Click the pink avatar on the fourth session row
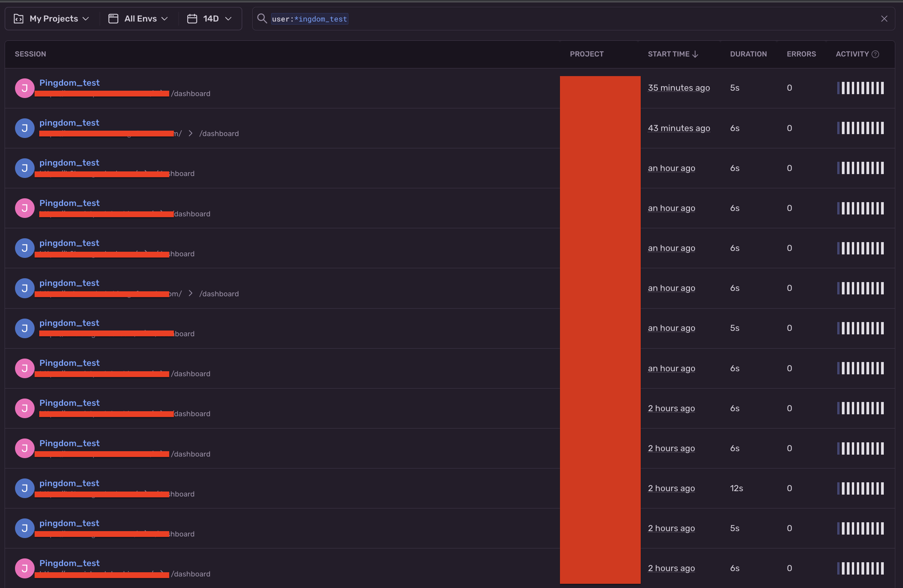Image resolution: width=903 pixels, height=588 pixels. pos(24,208)
